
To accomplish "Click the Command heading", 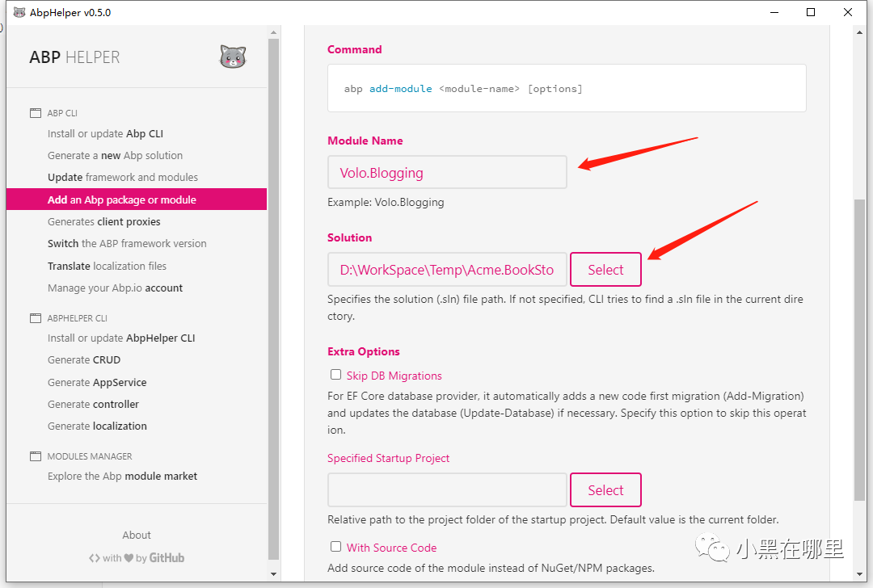I will [x=355, y=49].
